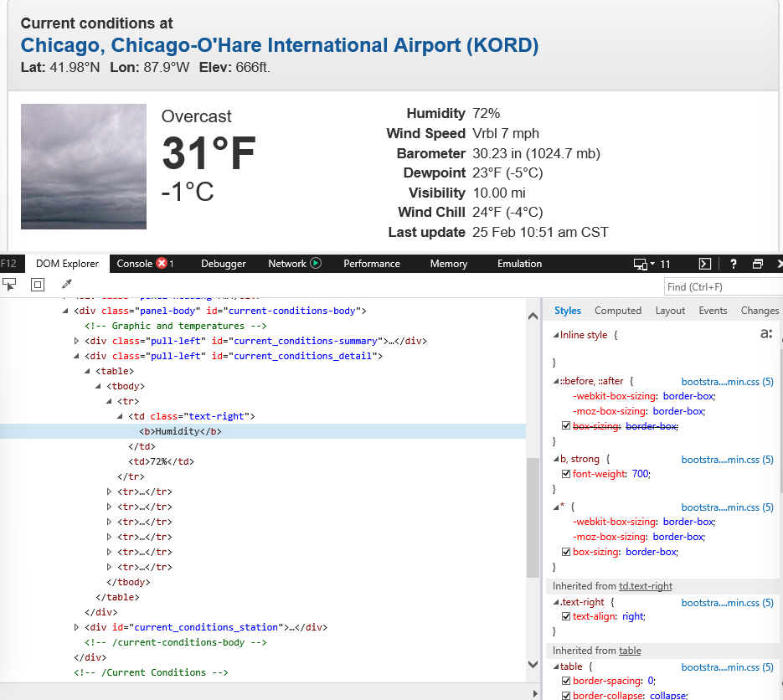Open the Performance tab
Image resolution: width=783 pixels, height=700 pixels.
click(x=372, y=263)
